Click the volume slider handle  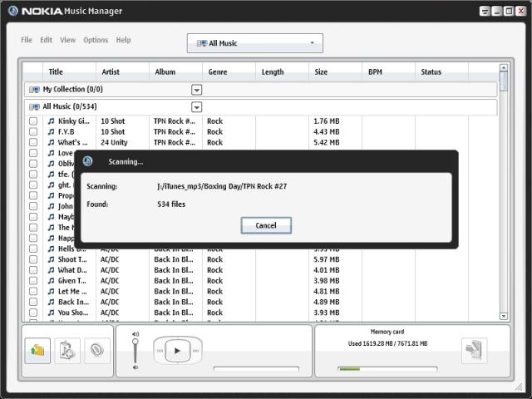click(x=135, y=342)
